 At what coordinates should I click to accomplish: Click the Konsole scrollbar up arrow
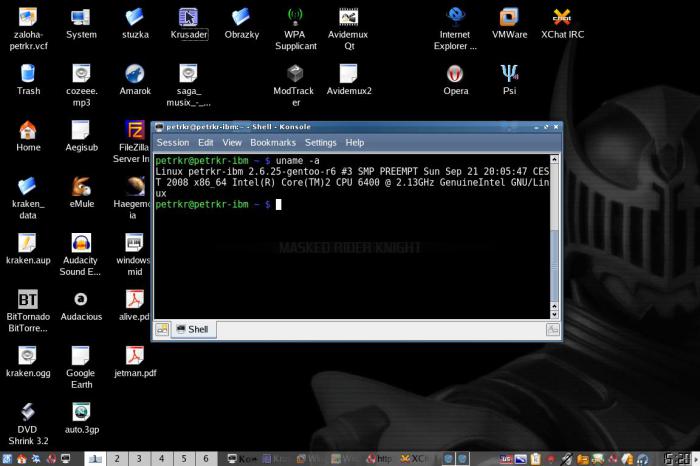554,159
